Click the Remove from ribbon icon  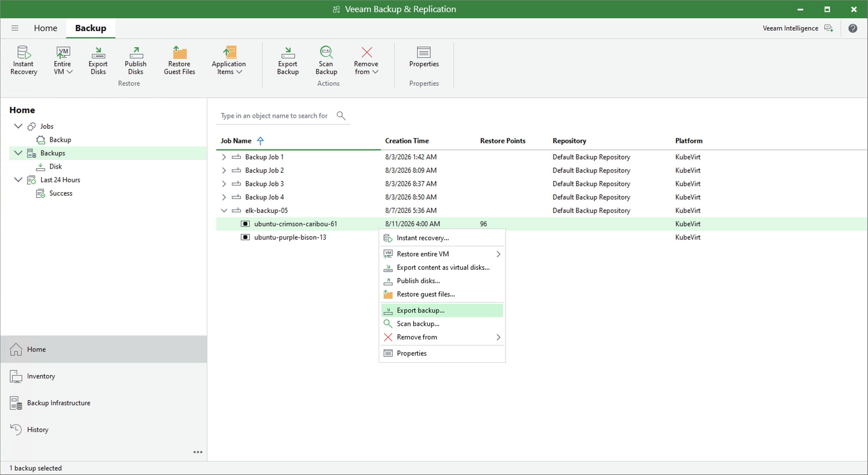[366, 60]
